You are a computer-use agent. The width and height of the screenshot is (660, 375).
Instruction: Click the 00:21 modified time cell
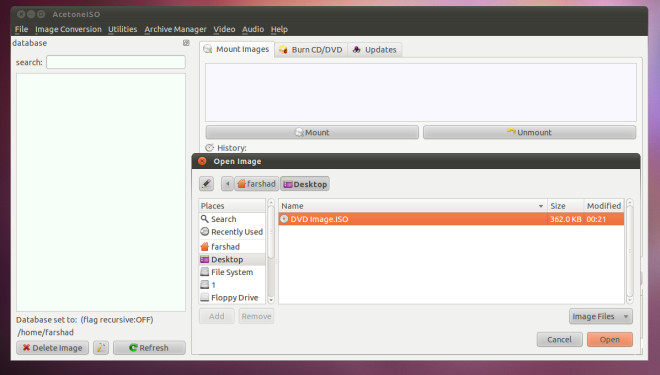coord(596,219)
